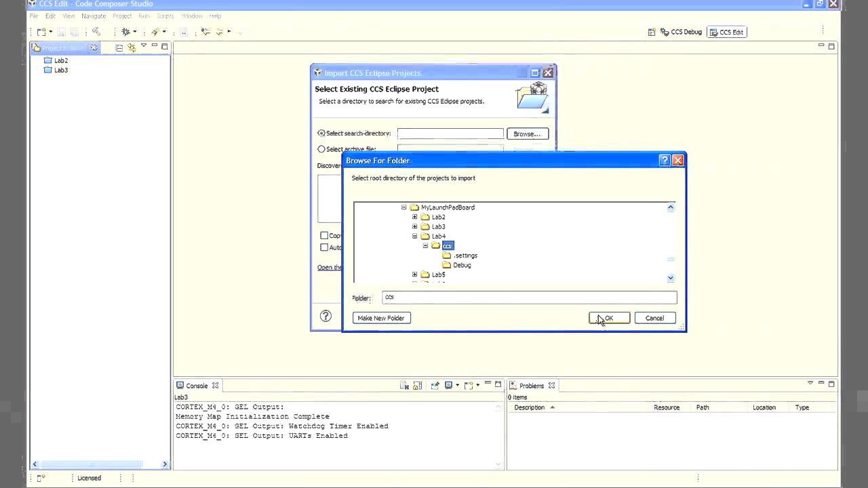Screen dimensions: 868x488
Task: Tick the Copy projects checkbox
Action: coord(324,235)
